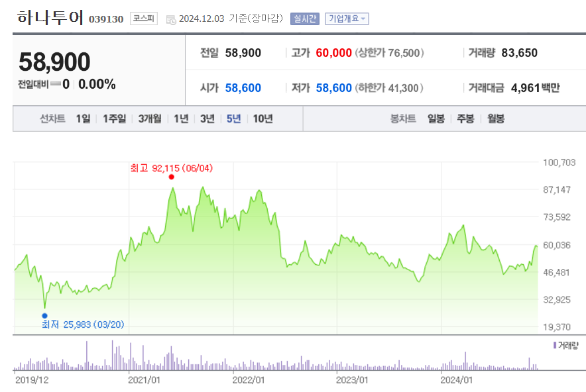Screen dimensions: 586x392
Task: Click the red 최고 high point marker
Action: (171, 177)
